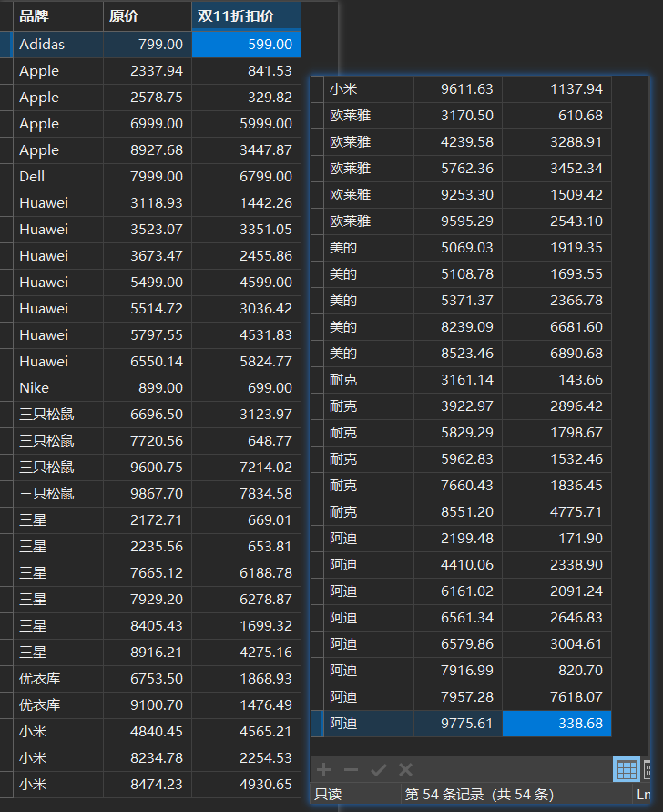The width and height of the screenshot is (663, 812).
Task: Select the 648.77 discount cell
Action: (247, 441)
